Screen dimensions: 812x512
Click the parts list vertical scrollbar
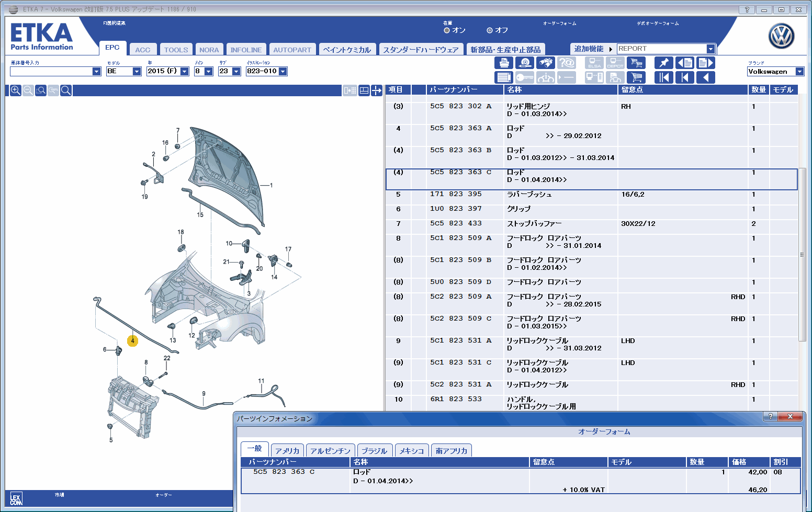pyautogui.click(x=802, y=254)
